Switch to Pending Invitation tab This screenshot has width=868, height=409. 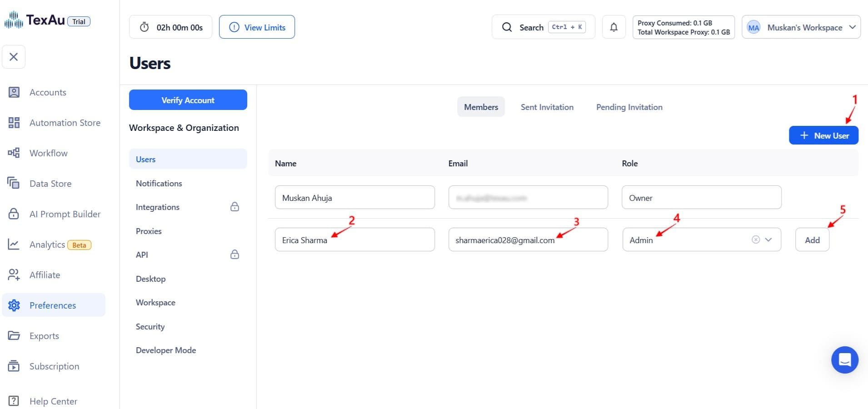click(629, 107)
